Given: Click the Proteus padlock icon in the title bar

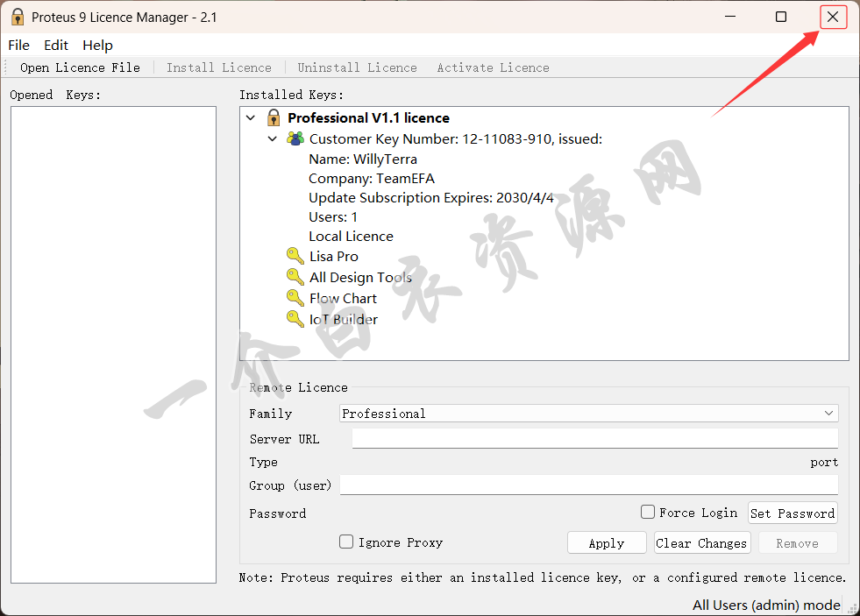Looking at the screenshot, I should point(18,17).
